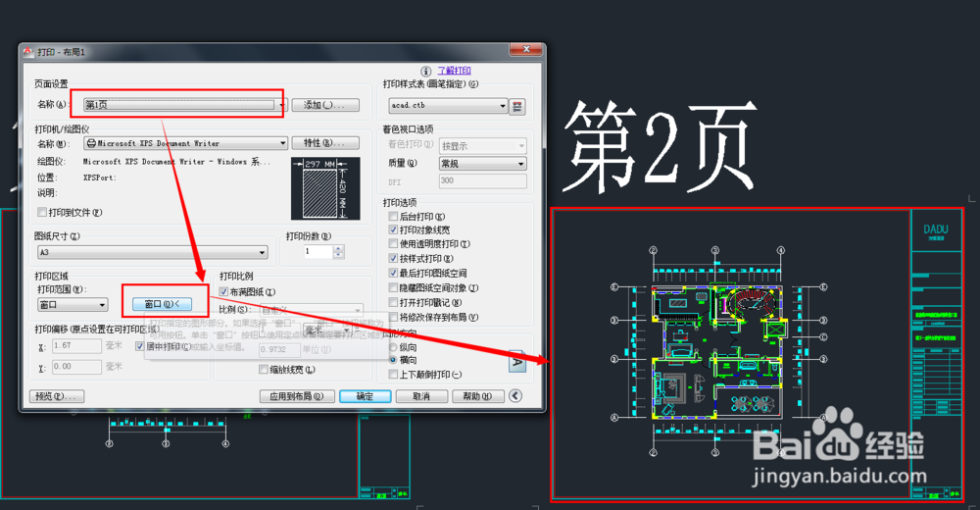Open the acad.ctb plot style dropdown
The height and width of the screenshot is (510, 980).
[x=448, y=106]
